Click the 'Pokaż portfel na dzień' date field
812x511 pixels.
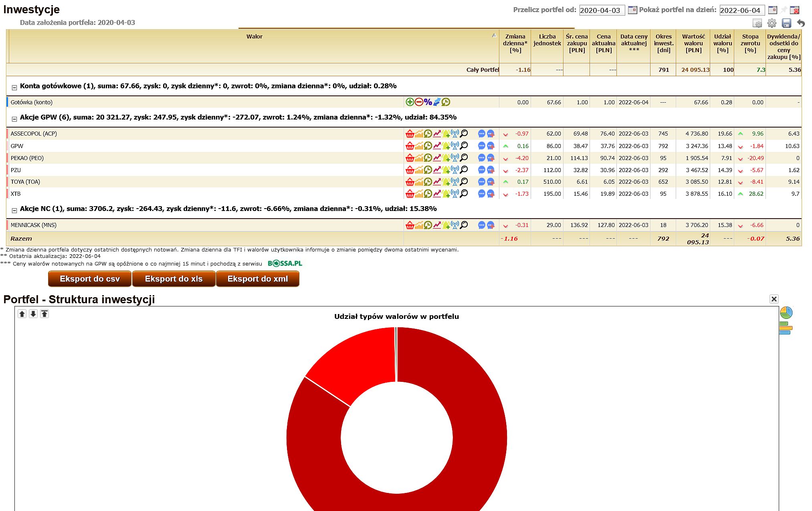pos(742,10)
